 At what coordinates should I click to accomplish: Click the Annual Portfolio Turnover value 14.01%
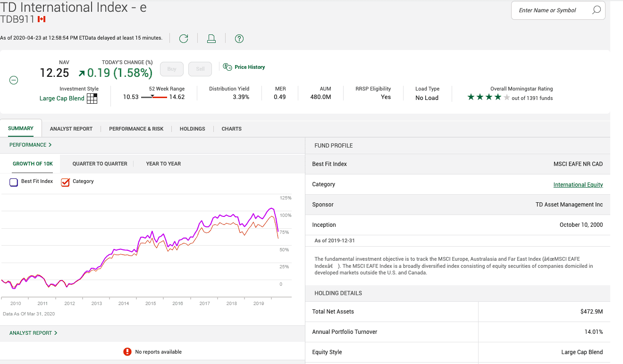click(x=594, y=332)
